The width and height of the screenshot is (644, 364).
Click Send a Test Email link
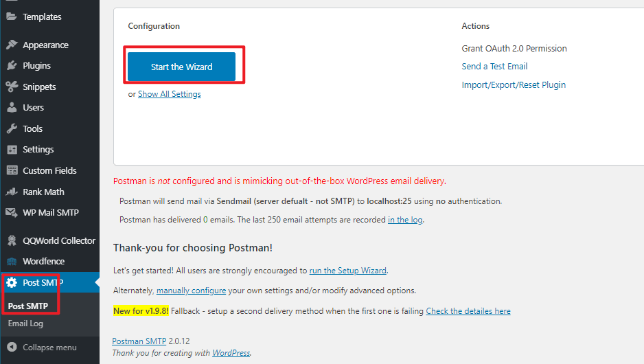click(494, 66)
